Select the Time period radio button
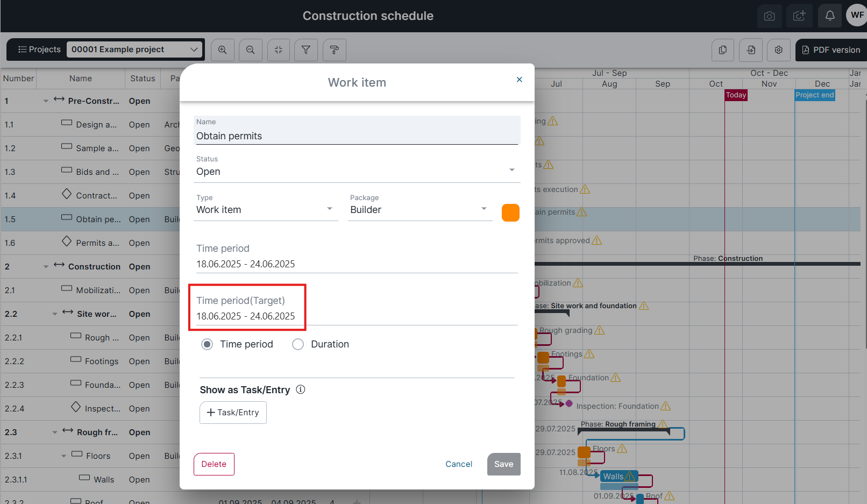867x504 pixels. coord(207,344)
